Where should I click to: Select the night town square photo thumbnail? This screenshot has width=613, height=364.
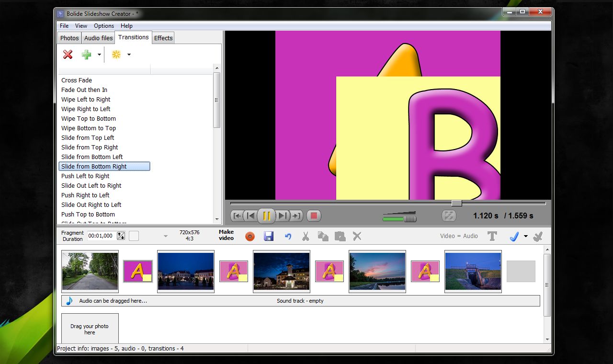[x=186, y=272]
